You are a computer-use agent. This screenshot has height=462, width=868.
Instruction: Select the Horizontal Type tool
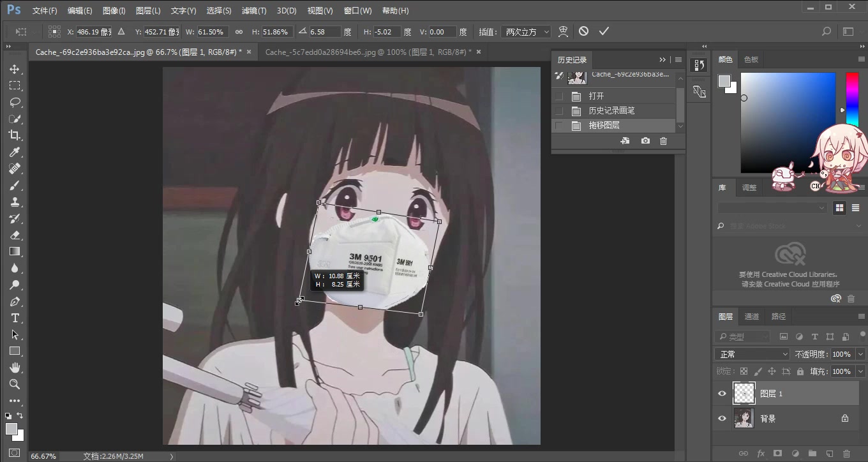(15, 318)
